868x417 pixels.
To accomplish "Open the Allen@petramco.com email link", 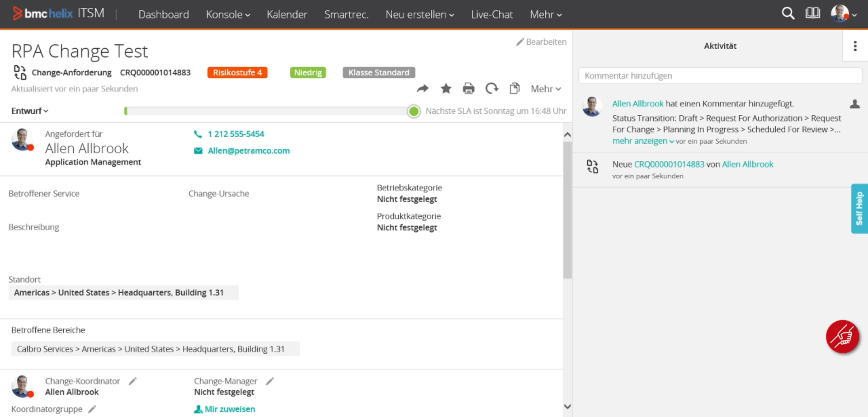I will click(x=249, y=151).
